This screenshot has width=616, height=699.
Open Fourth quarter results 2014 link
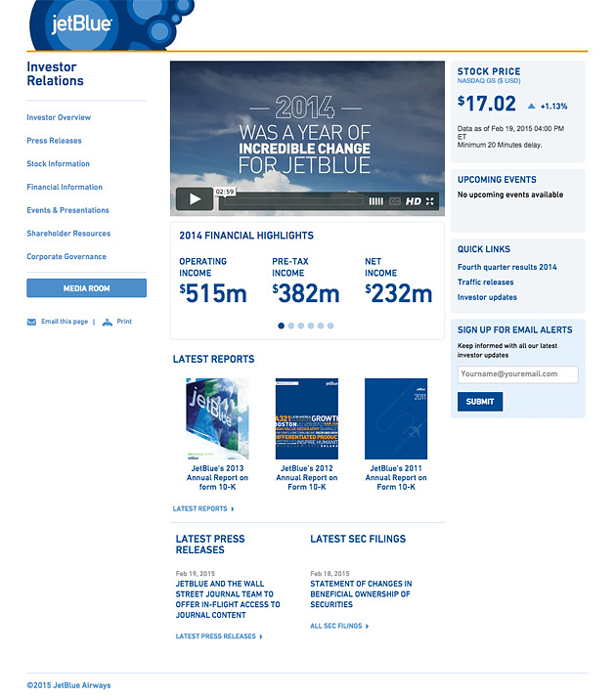click(x=507, y=267)
